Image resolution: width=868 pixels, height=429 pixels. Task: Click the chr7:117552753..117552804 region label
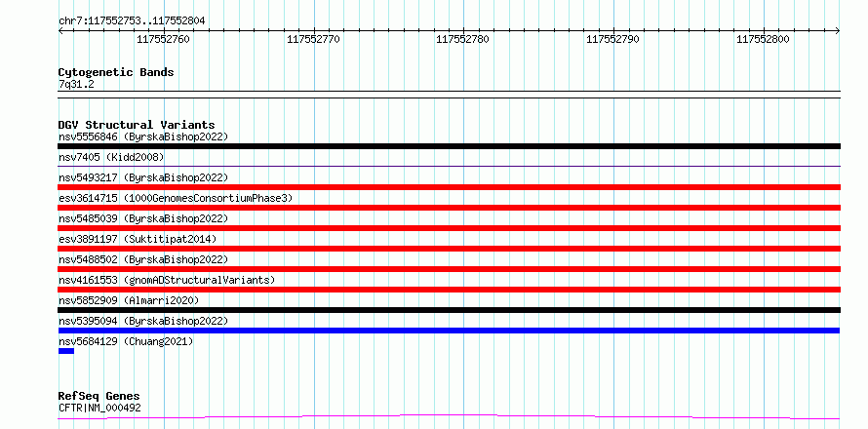[x=132, y=21]
